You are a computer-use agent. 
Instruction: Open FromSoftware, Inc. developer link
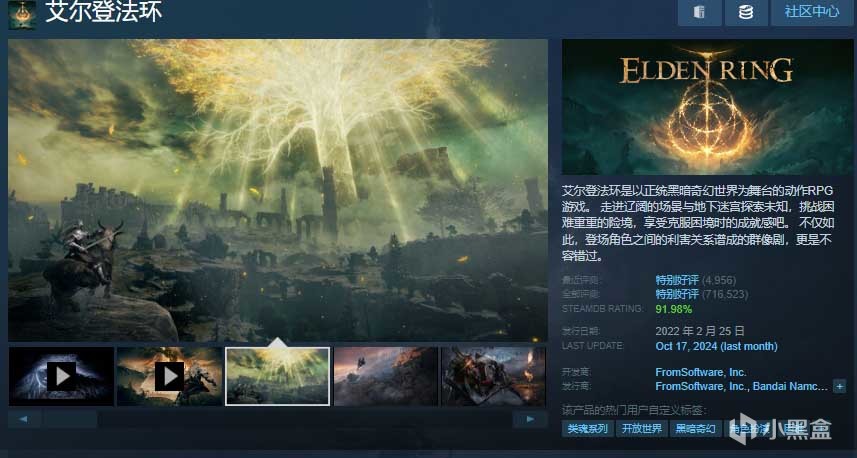[701, 372]
